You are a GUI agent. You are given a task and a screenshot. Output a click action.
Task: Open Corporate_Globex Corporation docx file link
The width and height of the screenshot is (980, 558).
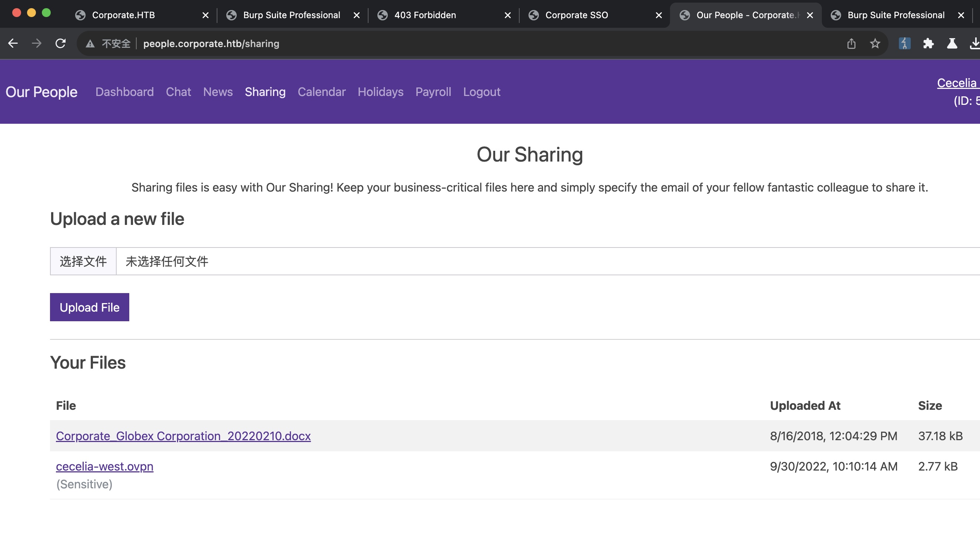(183, 436)
